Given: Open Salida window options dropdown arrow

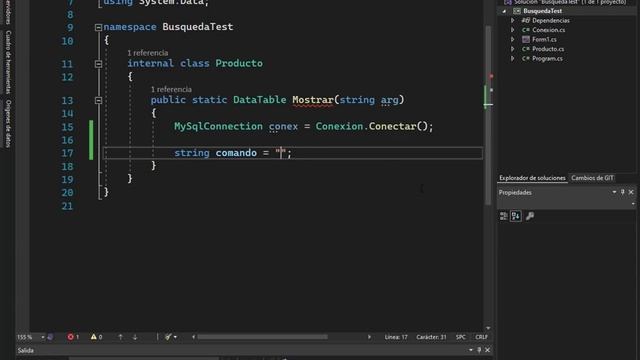Looking at the screenshot, I should tap(471, 350).
